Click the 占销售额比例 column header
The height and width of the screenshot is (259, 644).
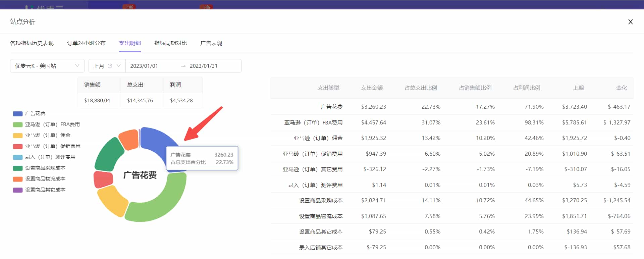click(475, 88)
